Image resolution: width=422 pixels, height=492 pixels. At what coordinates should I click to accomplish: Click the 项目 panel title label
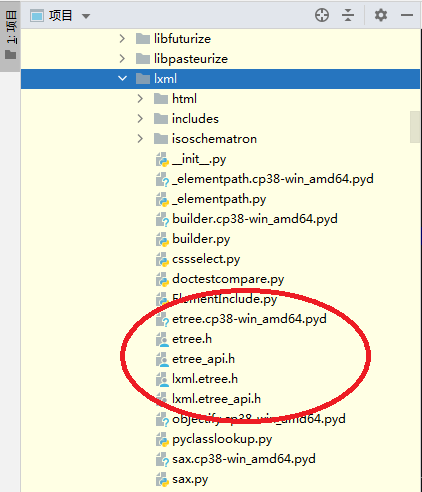coord(60,16)
